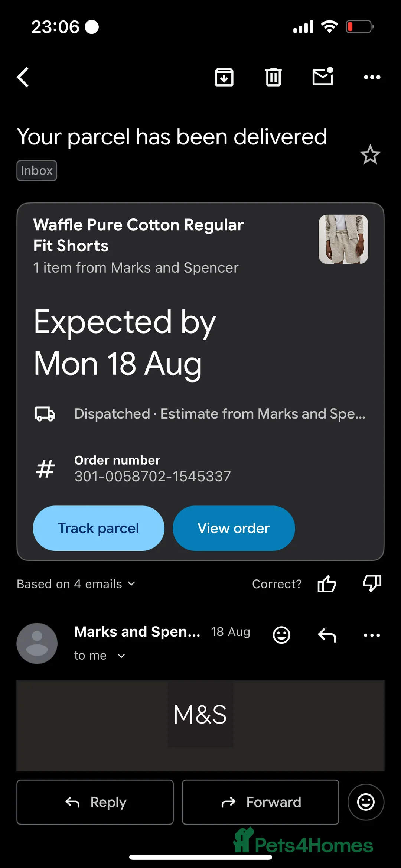Open the waffle shorts product thumbnail
This screenshot has height=868, width=401.
pyautogui.click(x=343, y=239)
